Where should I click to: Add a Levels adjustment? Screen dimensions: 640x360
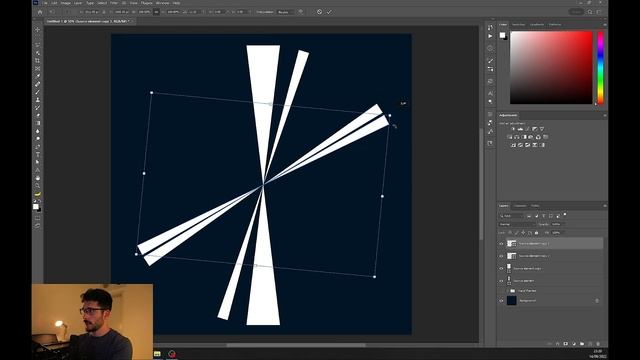tap(520, 129)
